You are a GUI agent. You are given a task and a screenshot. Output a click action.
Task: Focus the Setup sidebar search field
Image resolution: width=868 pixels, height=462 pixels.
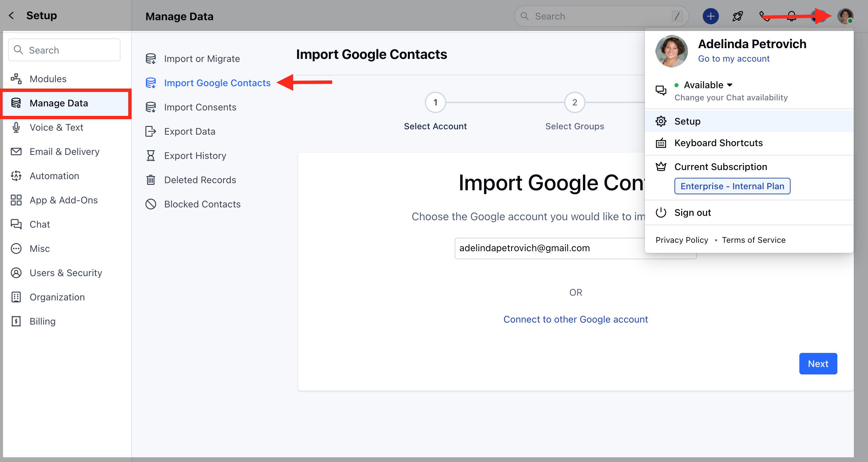click(64, 50)
